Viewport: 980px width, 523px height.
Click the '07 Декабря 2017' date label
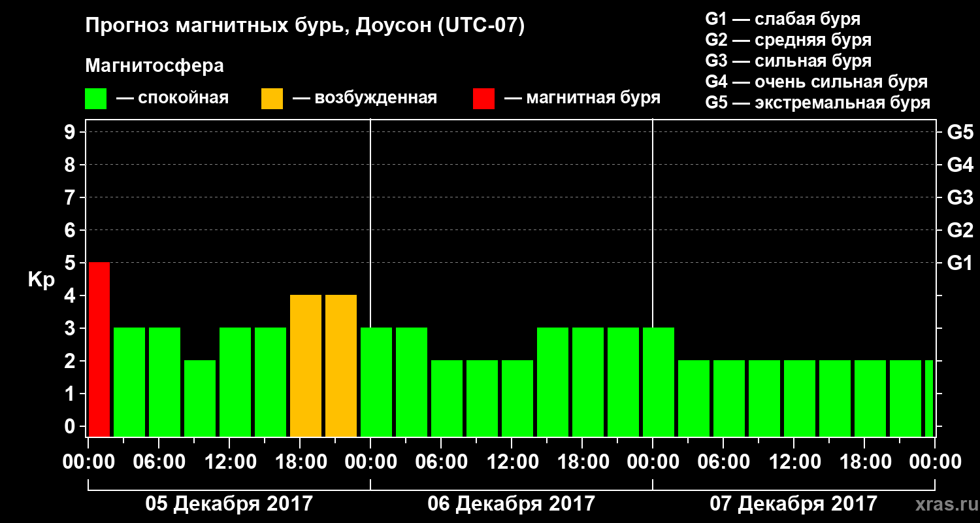click(793, 504)
